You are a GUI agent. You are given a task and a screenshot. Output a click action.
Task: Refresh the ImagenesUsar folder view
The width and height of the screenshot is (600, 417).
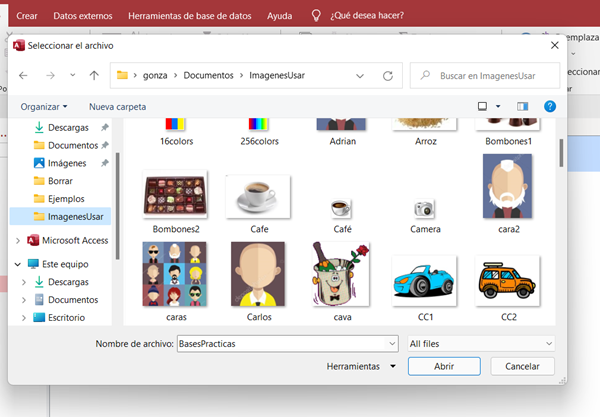coord(387,75)
